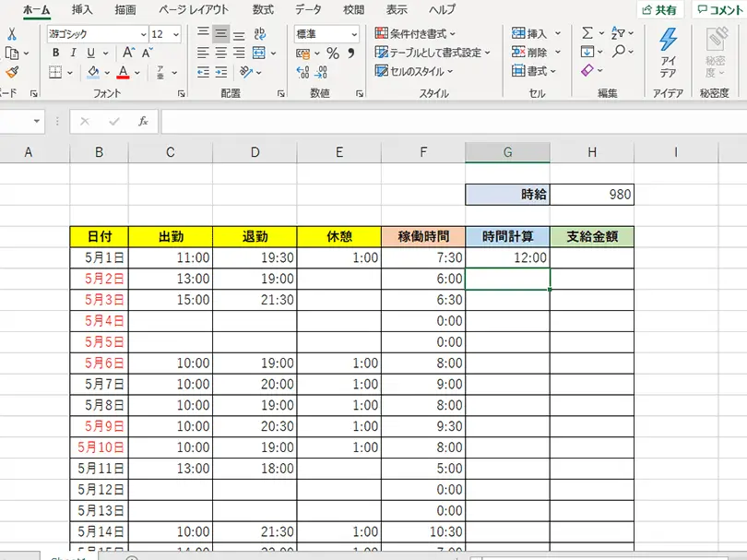Switch to the 挿入 ribbon tab
Image resolution: width=747 pixels, height=560 pixels.
[x=83, y=9]
